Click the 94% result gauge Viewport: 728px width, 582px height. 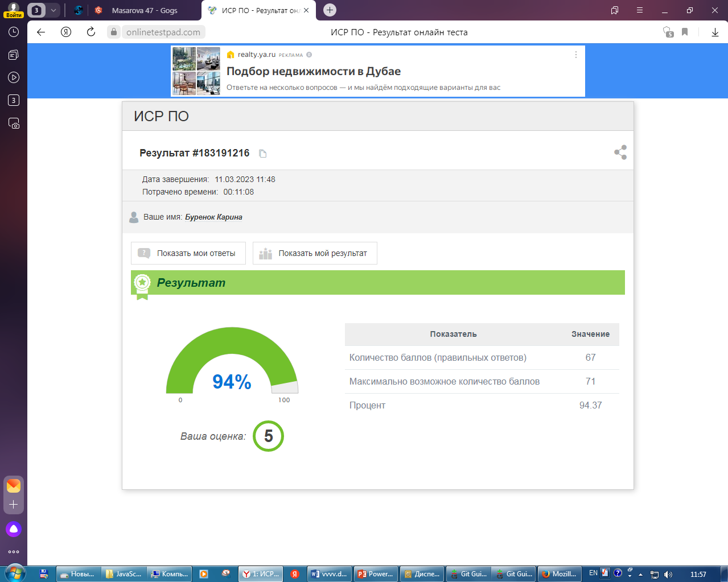[x=232, y=364]
